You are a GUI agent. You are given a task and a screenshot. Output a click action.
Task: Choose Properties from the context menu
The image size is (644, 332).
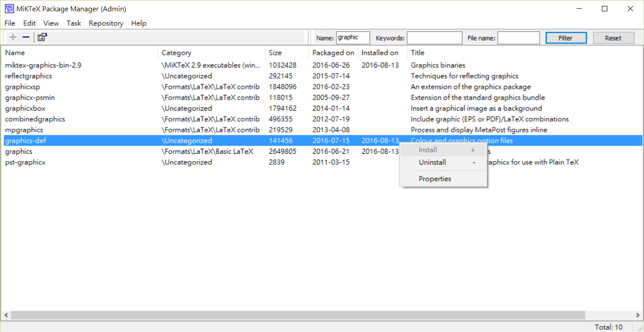point(443,179)
